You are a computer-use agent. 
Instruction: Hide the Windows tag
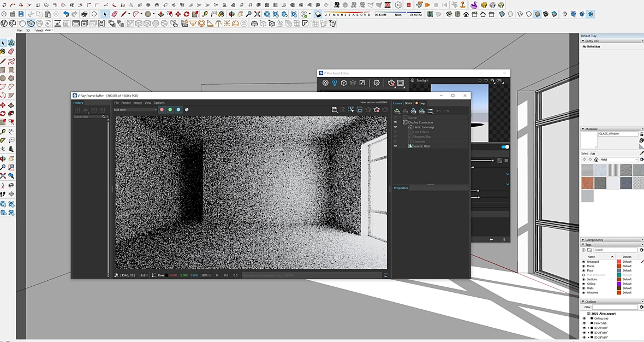[583, 293]
